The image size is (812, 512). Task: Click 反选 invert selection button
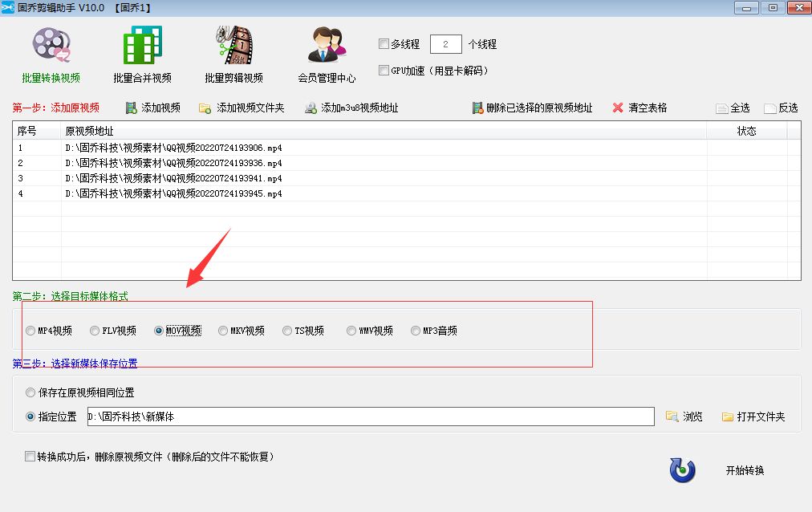[x=781, y=108]
